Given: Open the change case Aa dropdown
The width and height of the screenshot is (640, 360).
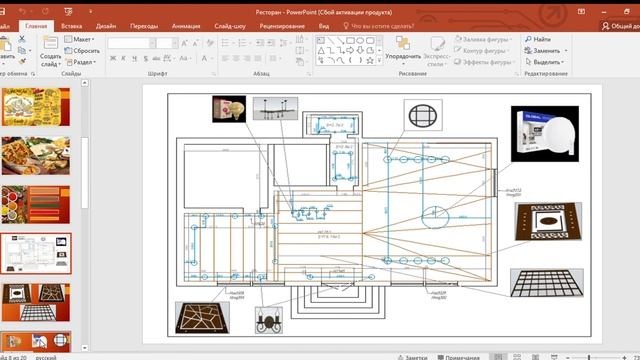Looking at the screenshot, I should pos(185,58).
